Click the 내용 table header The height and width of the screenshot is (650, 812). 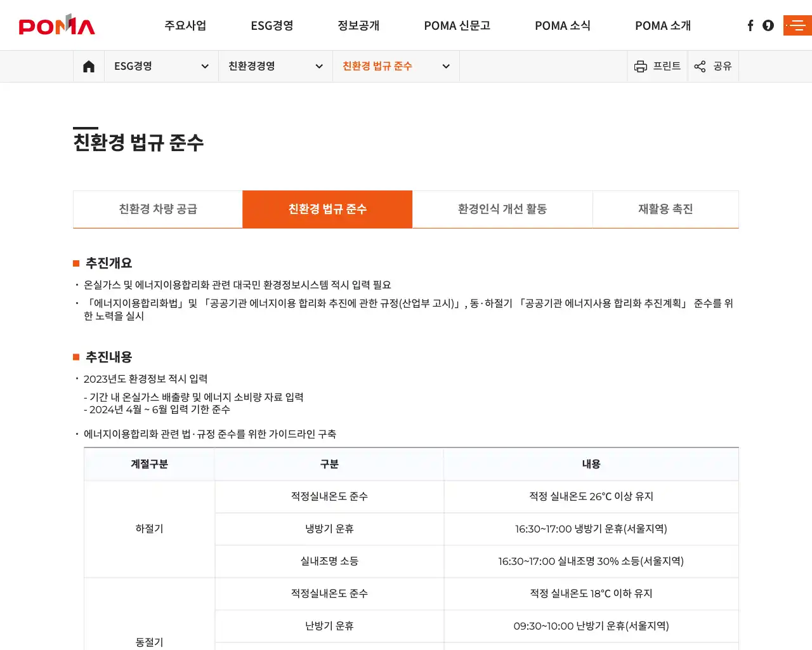pos(591,464)
